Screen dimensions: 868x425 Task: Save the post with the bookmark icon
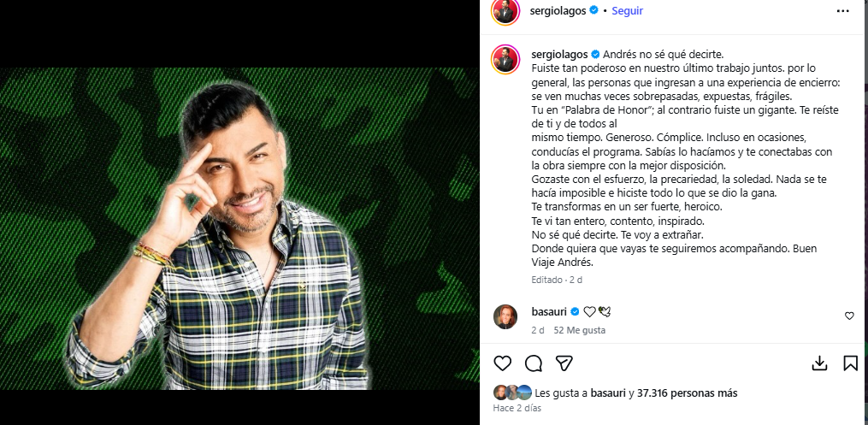(x=850, y=363)
